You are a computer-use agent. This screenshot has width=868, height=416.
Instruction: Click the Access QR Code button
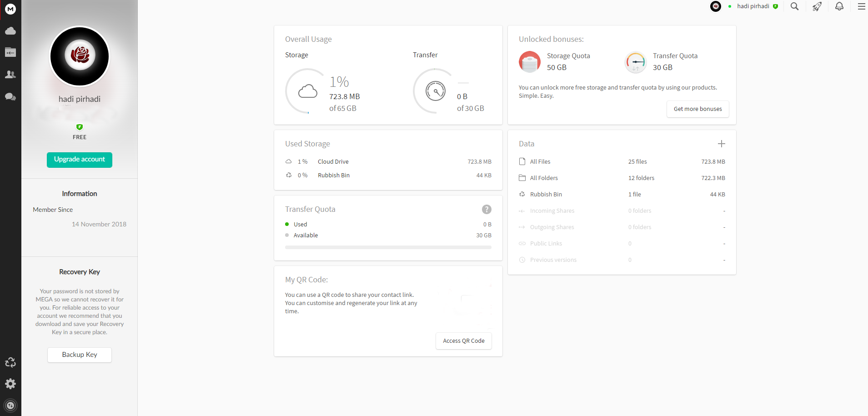[464, 341]
